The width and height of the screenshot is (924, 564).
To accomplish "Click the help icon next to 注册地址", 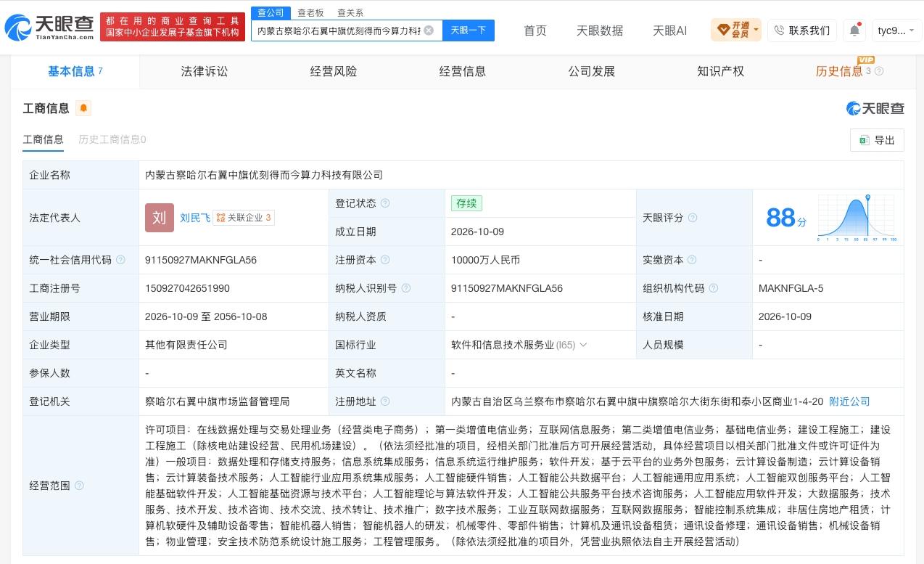I will coord(385,401).
